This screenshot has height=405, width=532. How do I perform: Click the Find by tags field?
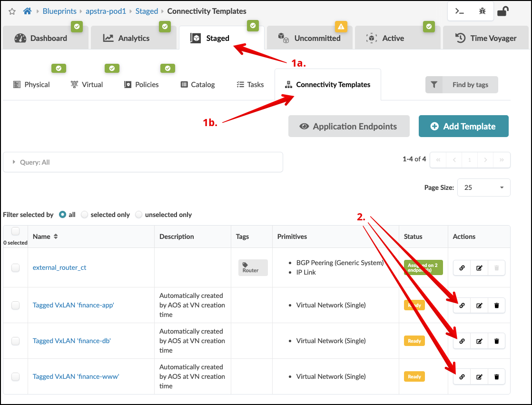462,85
